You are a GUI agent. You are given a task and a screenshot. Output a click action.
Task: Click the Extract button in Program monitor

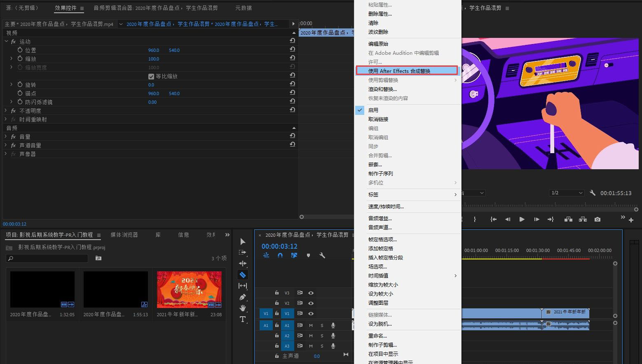pyautogui.click(x=583, y=219)
